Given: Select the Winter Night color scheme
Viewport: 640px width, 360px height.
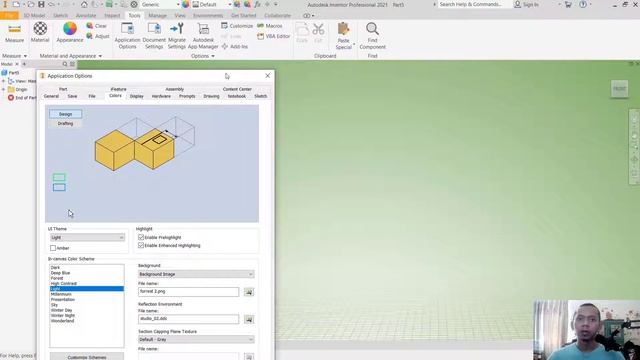Looking at the screenshot, I should pyautogui.click(x=87, y=316).
